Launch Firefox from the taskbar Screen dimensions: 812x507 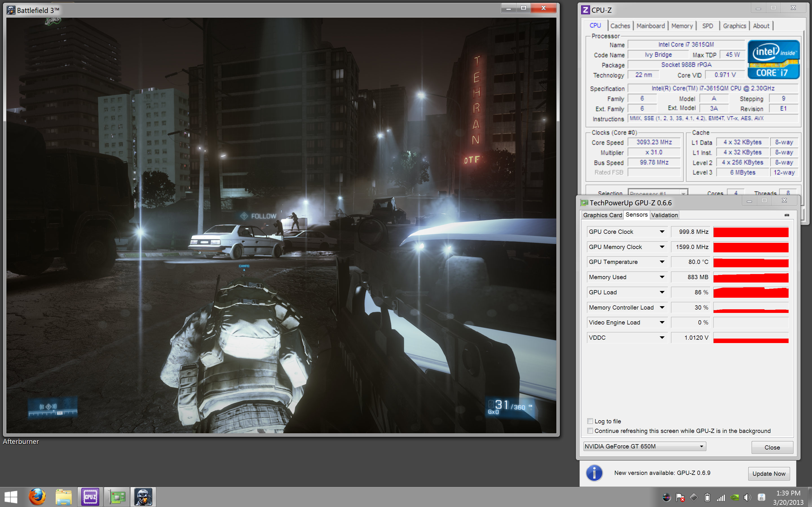(x=37, y=497)
